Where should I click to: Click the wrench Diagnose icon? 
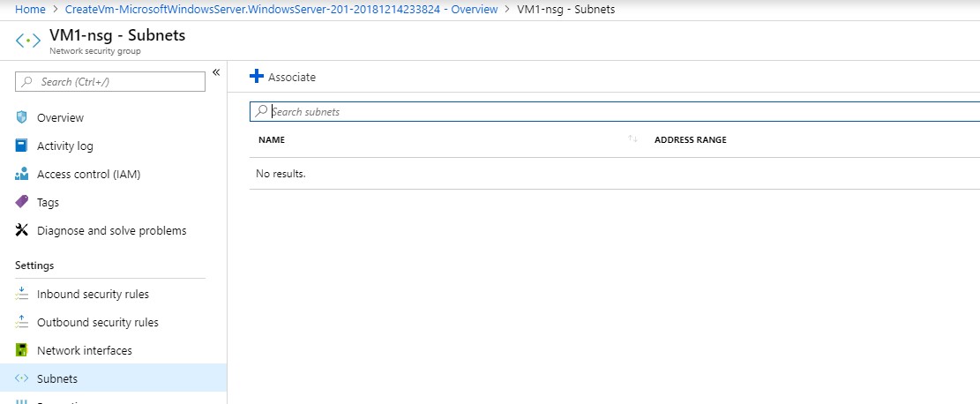[x=22, y=230]
